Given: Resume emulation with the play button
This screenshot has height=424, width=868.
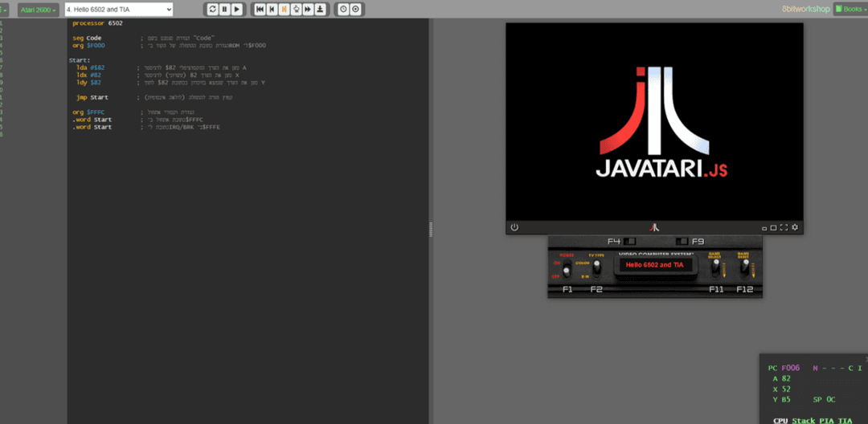Looking at the screenshot, I should tap(237, 10).
